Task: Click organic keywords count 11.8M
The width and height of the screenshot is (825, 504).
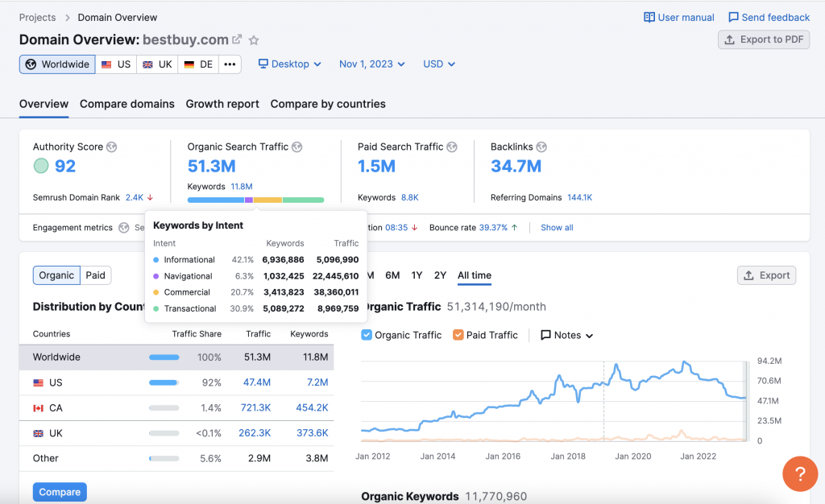Action: click(x=242, y=187)
